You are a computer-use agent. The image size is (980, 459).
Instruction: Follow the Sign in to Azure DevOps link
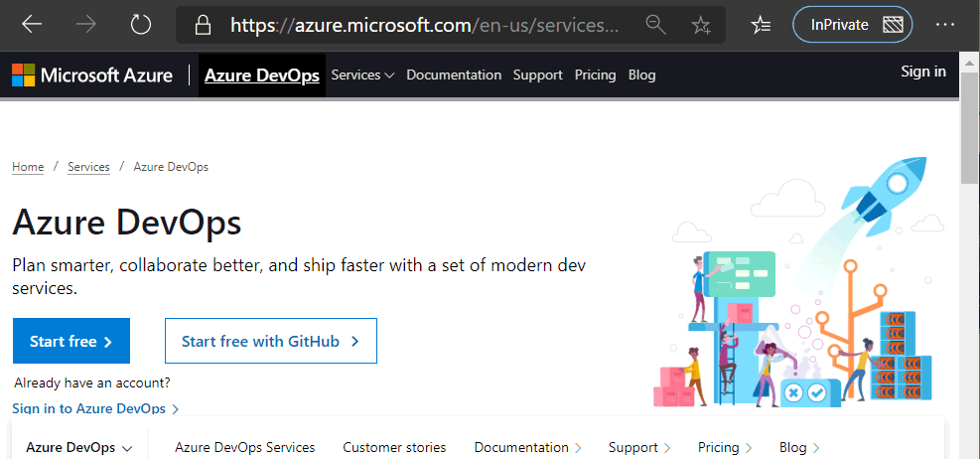(x=95, y=408)
